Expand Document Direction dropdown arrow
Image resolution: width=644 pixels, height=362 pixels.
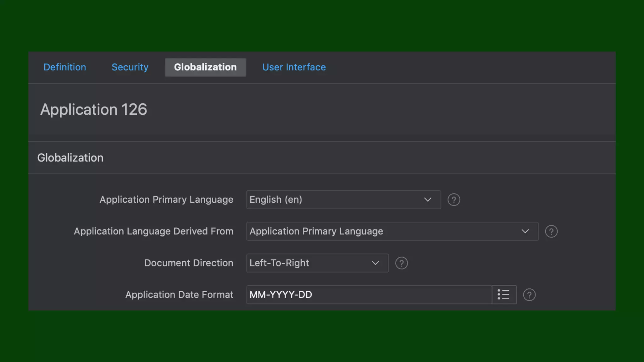point(375,263)
